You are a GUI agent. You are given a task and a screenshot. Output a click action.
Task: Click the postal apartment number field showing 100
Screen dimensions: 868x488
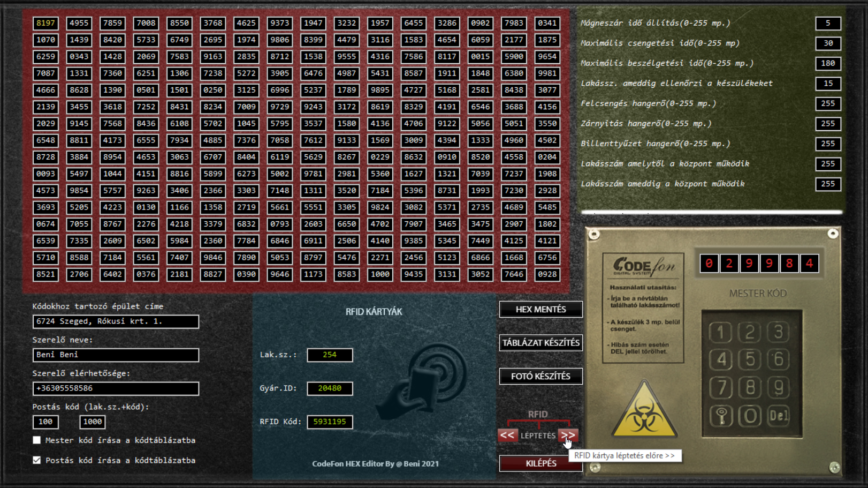click(x=45, y=422)
